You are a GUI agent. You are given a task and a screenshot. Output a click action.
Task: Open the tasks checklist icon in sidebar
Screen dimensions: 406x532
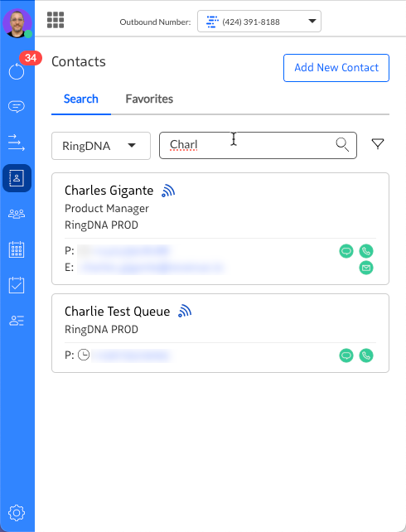17,285
